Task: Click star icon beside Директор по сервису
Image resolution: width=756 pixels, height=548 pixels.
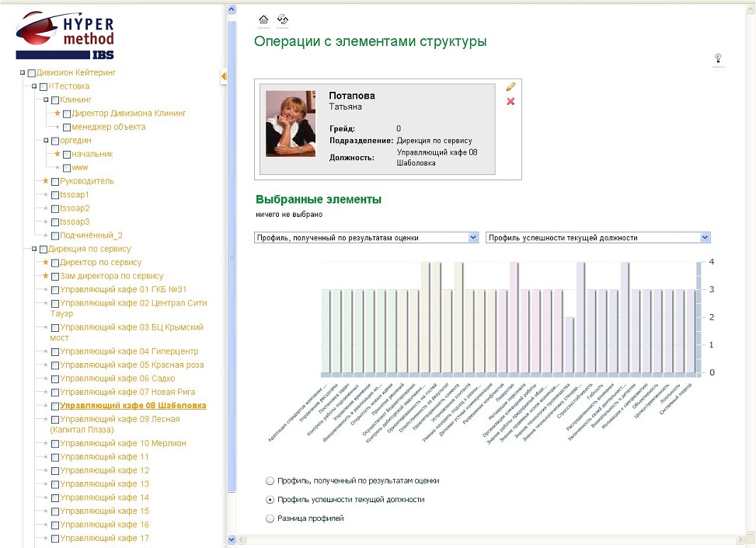Action: point(46,262)
